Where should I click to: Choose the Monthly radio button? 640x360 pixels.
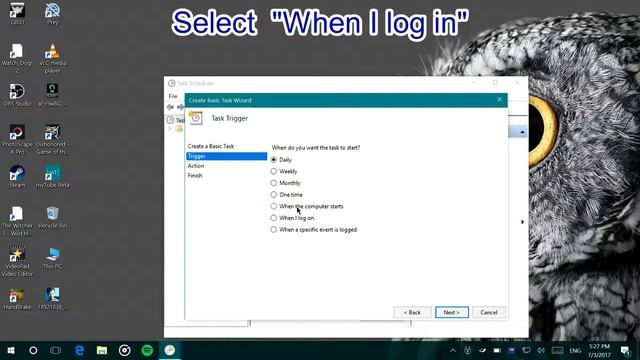tap(285, 183)
